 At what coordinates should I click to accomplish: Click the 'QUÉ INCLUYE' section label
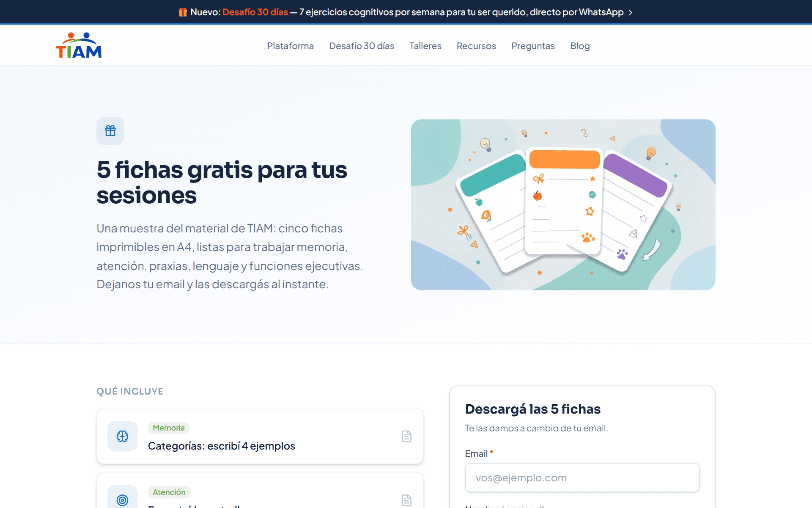coord(130,391)
